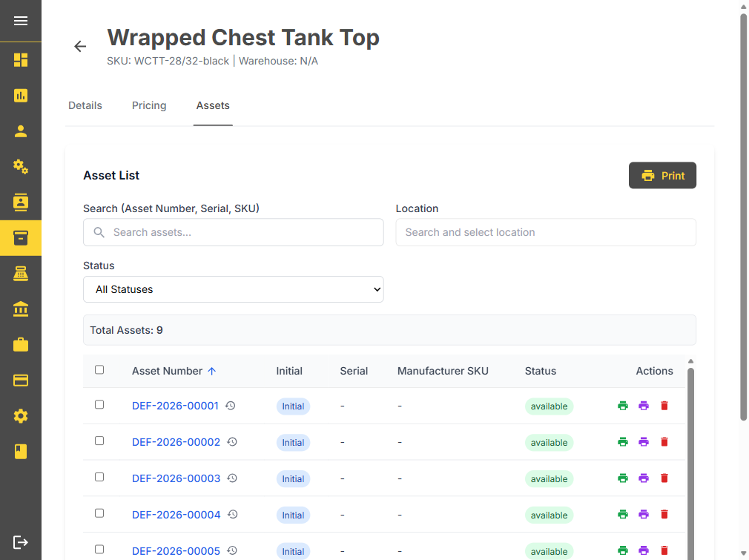This screenshot has height=560, width=749.
Task: Open asset link DEF-2026-00004
Action: [x=176, y=515]
